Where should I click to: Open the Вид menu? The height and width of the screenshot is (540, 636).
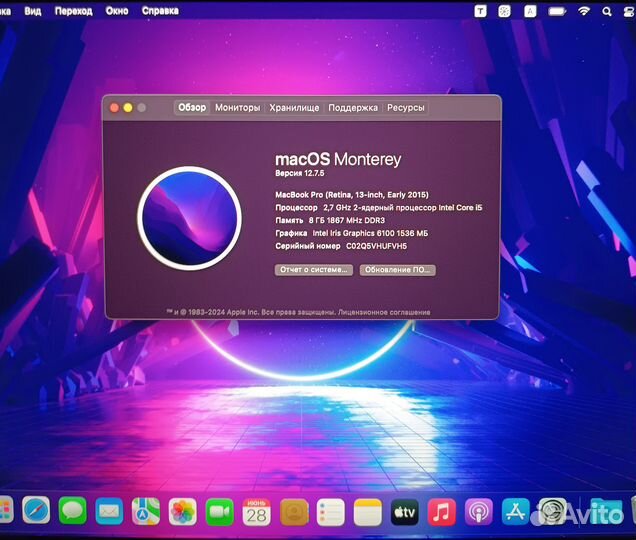point(32,11)
